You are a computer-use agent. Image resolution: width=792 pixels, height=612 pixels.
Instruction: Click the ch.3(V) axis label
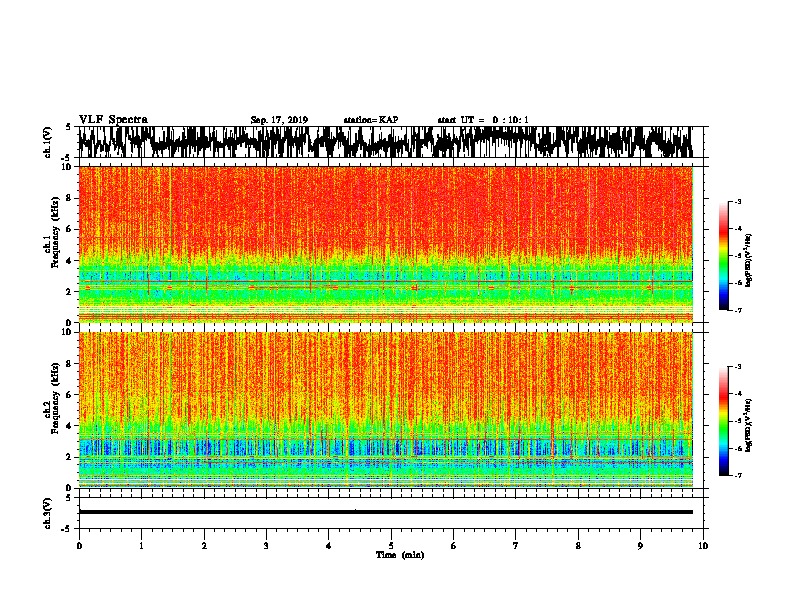click(x=47, y=514)
